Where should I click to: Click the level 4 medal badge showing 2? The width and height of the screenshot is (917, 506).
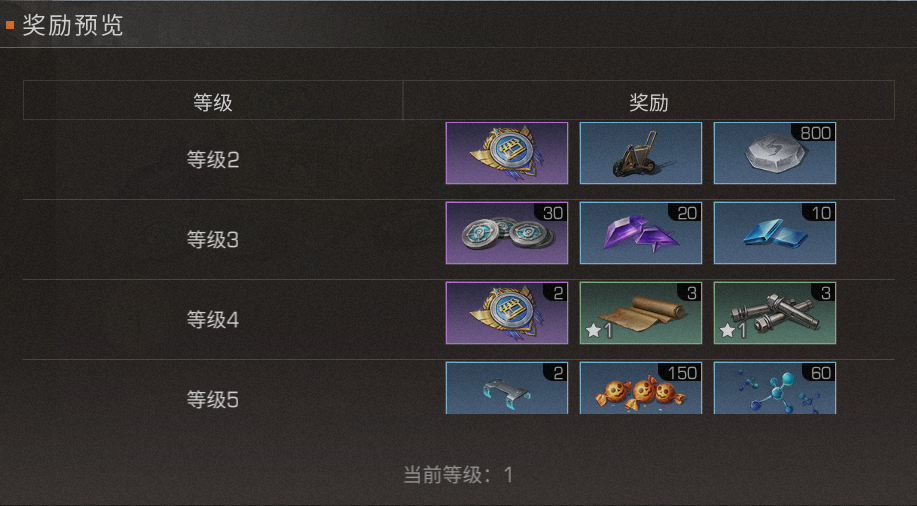pos(506,313)
